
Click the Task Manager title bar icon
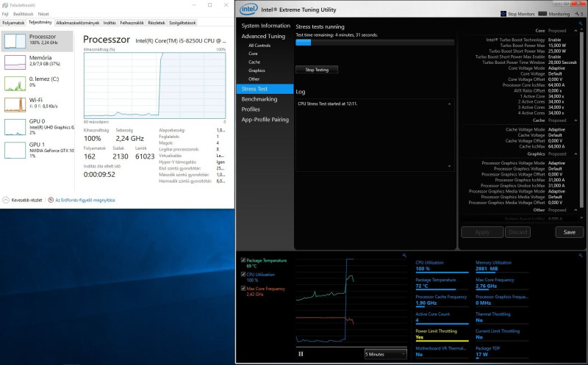click(x=5, y=5)
